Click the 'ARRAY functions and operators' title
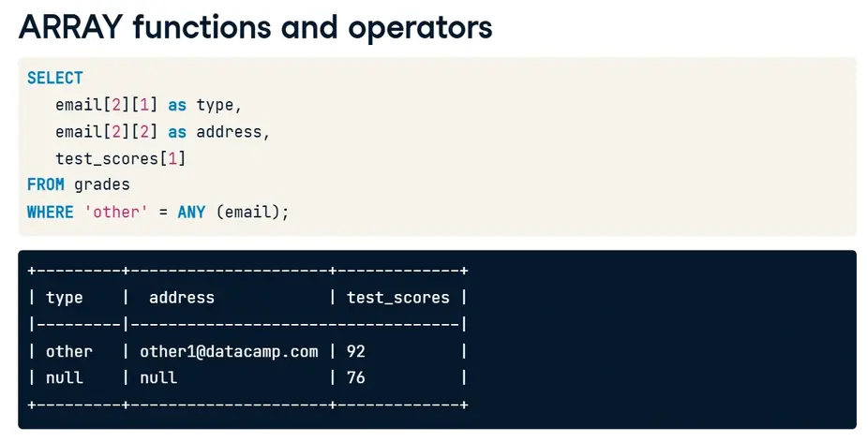 [255, 27]
